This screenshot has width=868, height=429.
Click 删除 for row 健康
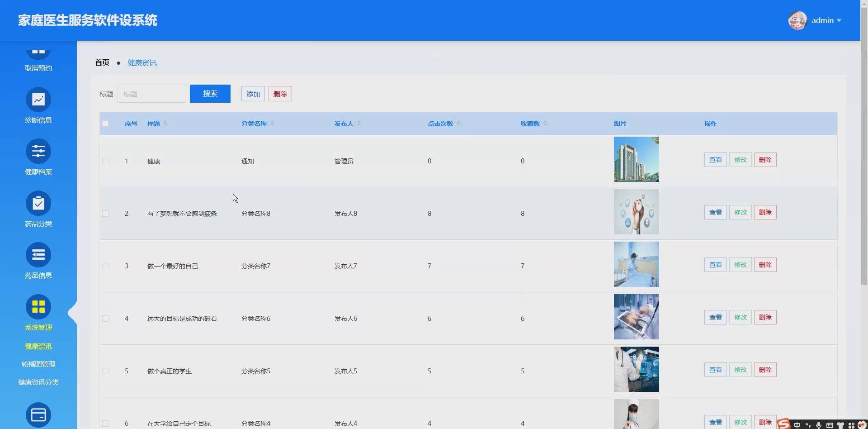coord(765,160)
